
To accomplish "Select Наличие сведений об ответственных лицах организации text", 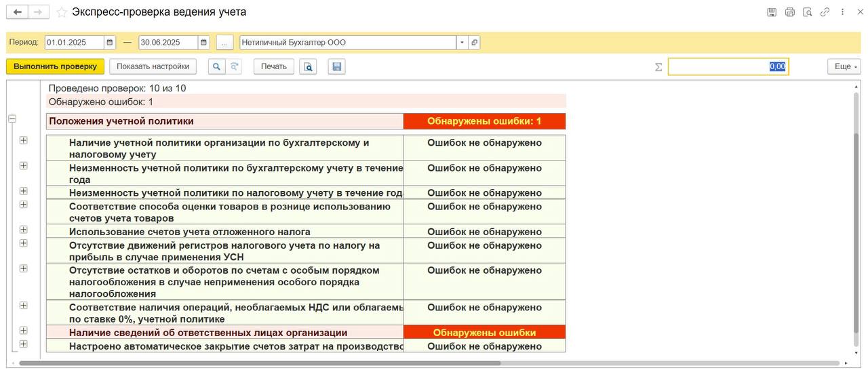I will coord(208,333).
